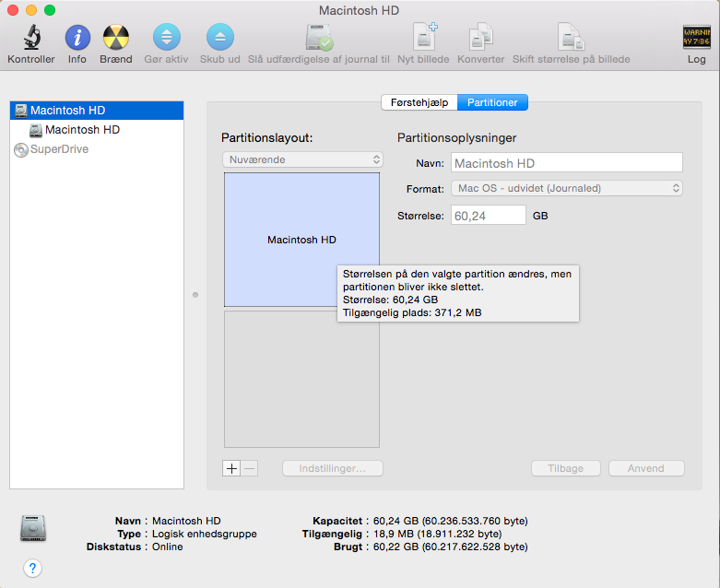Click the Størrelse size field
720x588 pixels.
[x=489, y=216]
